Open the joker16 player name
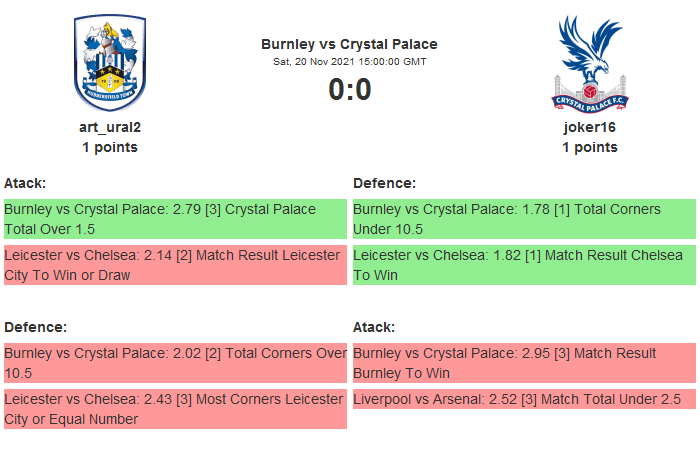 [589, 127]
